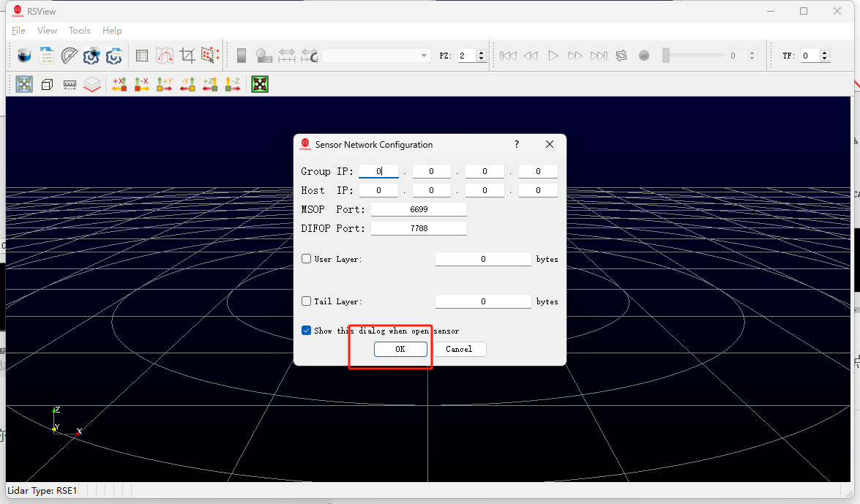Toggle the wireframe cube projection icon
The image size is (860, 504).
click(x=47, y=84)
